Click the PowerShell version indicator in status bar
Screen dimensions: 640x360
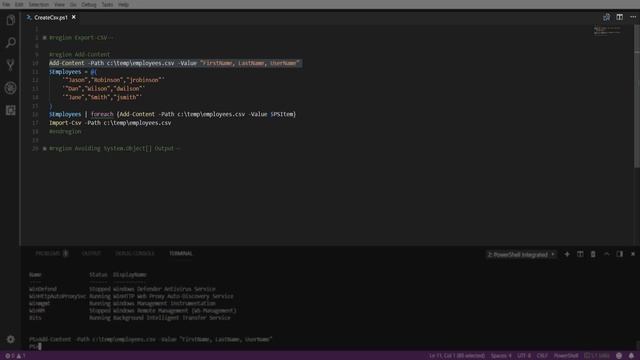click(597, 356)
